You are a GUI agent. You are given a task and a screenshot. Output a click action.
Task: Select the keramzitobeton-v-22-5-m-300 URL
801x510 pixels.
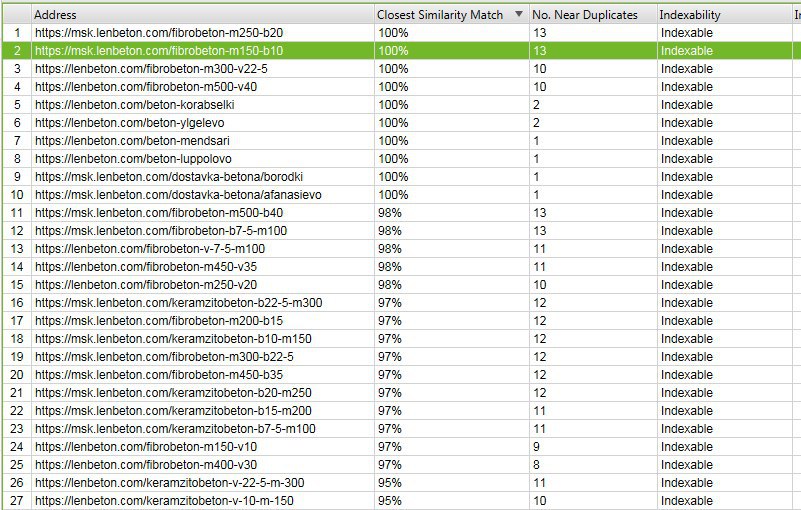click(170, 483)
